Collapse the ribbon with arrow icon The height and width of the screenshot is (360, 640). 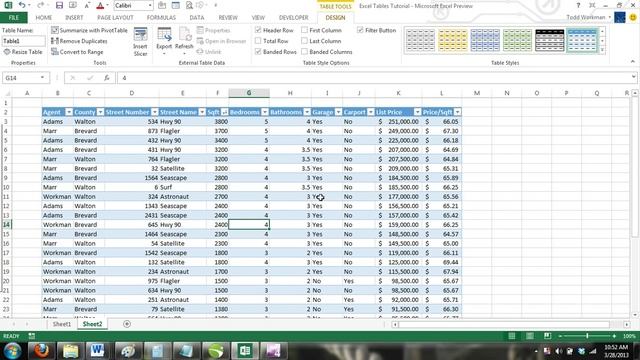(633, 62)
